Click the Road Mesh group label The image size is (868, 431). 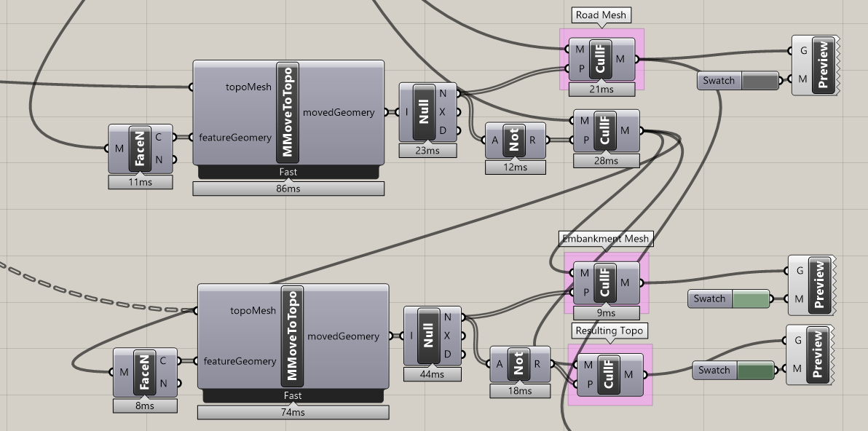(x=601, y=15)
